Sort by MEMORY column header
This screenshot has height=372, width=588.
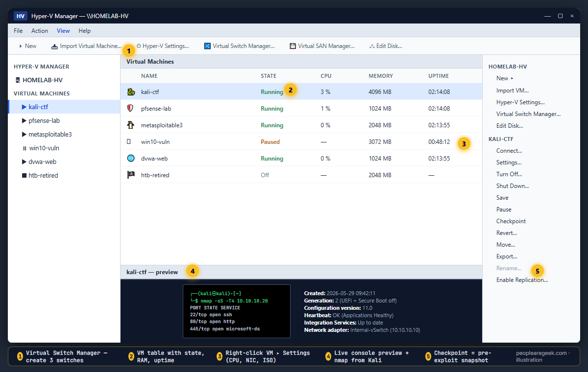click(381, 76)
